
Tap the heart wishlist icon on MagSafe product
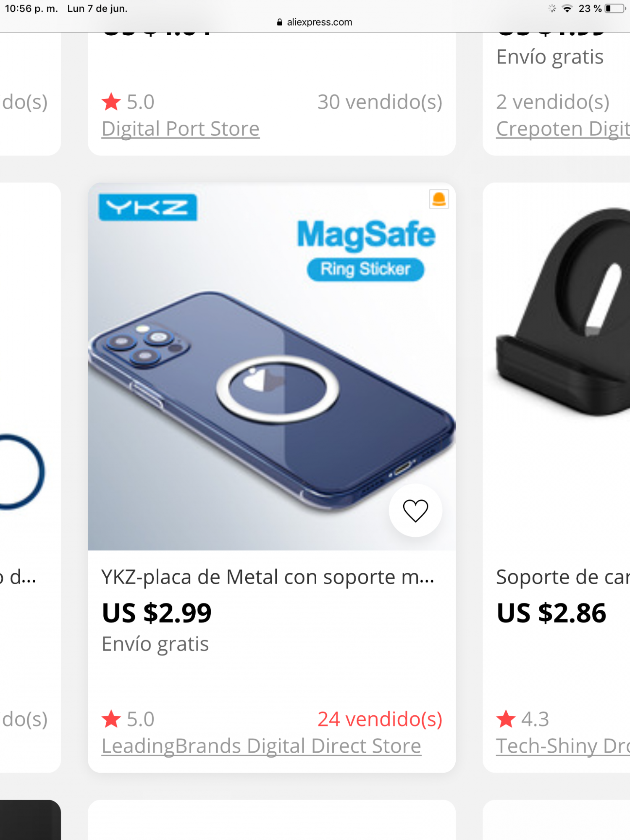coord(415,510)
